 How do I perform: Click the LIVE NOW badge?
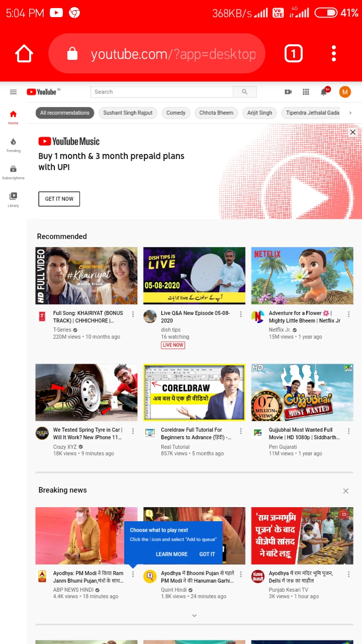point(173,345)
